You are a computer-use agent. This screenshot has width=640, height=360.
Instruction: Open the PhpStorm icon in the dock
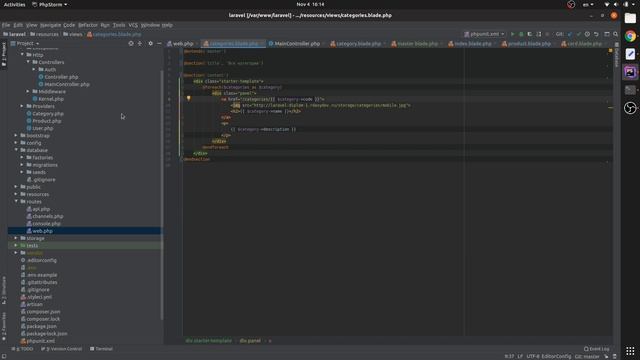pos(630,72)
